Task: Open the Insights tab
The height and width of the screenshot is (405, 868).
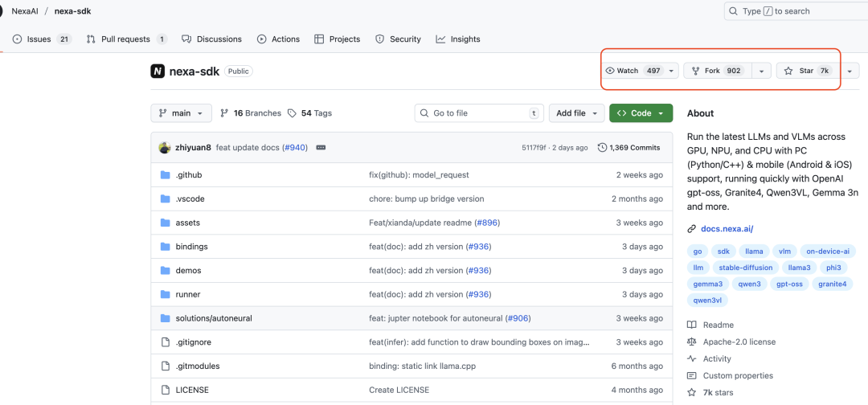Action: 458,39
